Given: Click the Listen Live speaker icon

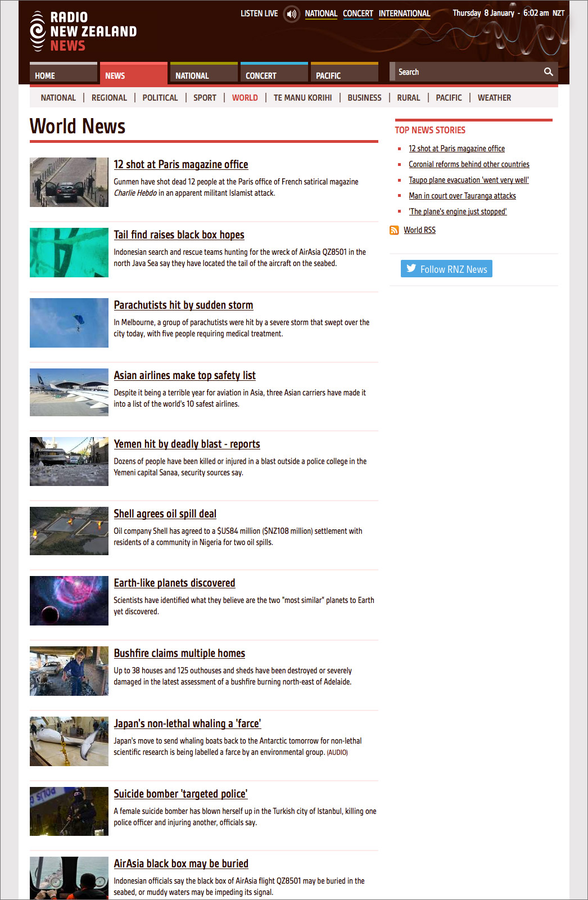Looking at the screenshot, I should point(291,13).
